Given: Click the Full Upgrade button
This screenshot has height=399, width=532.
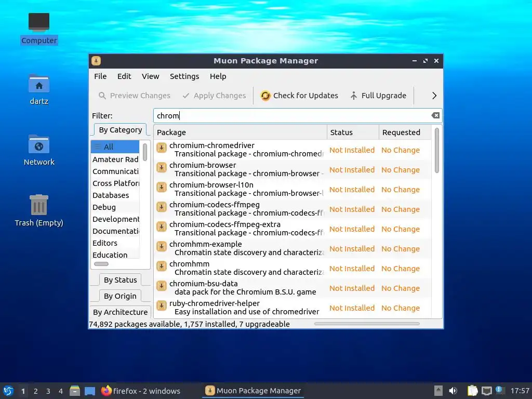Looking at the screenshot, I should click(x=378, y=96).
